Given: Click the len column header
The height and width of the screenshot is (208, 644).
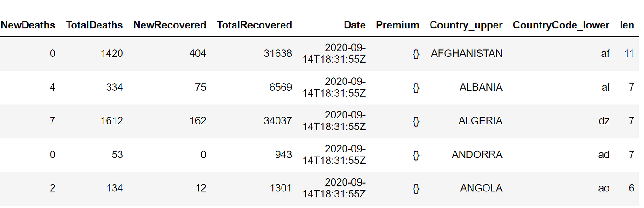Looking at the screenshot, I should pyautogui.click(x=627, y=25).
